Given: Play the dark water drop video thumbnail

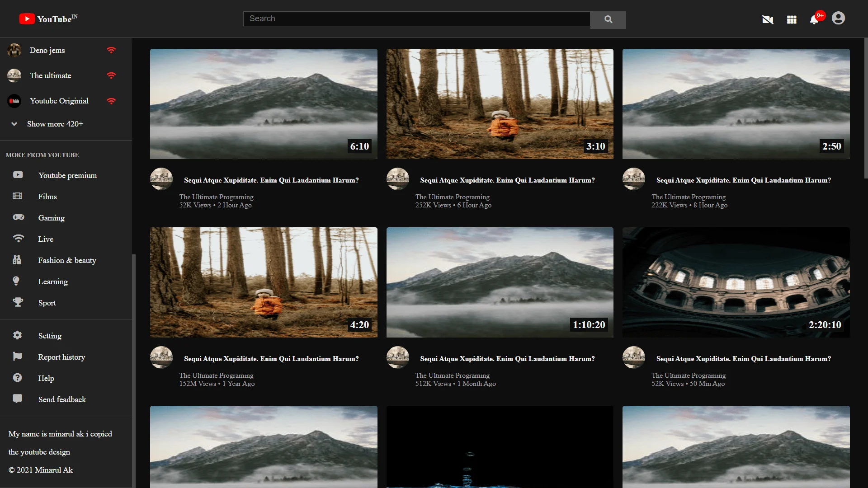Looking at the screenshot, I should click(x=500, y=447).
